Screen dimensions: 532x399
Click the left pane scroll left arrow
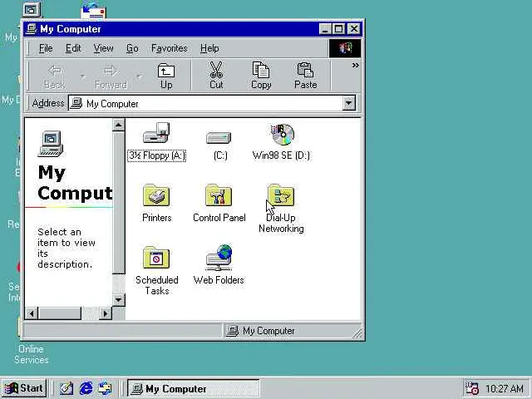coord(32,313)
